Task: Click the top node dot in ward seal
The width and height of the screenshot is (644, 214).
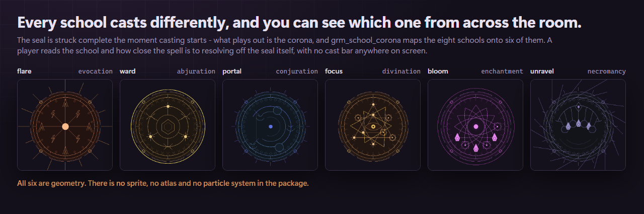Action: (168, 107)
